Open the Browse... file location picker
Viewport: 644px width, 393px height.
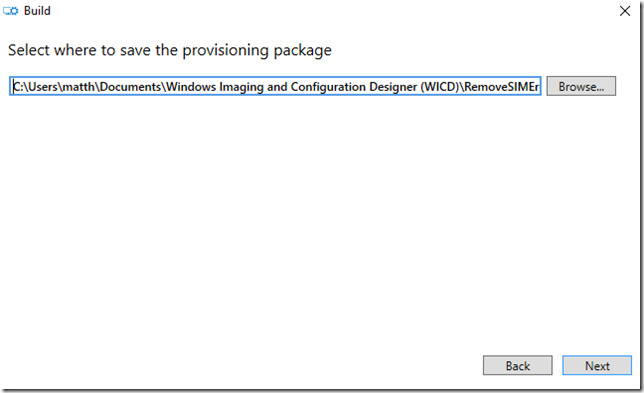coord(581,86)
